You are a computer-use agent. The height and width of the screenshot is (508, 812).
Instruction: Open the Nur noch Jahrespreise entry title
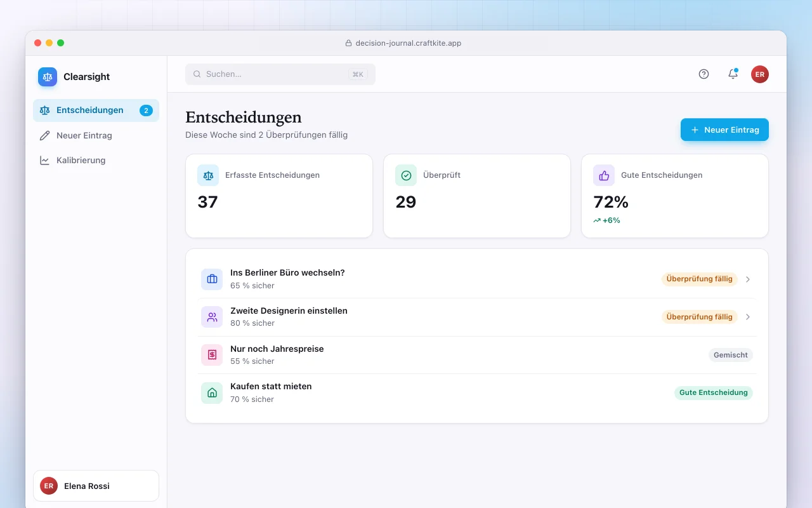coord(277,349)
